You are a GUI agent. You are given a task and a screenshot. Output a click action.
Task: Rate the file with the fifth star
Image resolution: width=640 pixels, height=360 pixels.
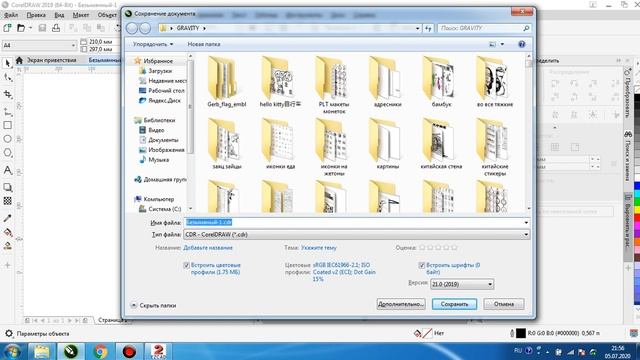click(x=454, y=248)
